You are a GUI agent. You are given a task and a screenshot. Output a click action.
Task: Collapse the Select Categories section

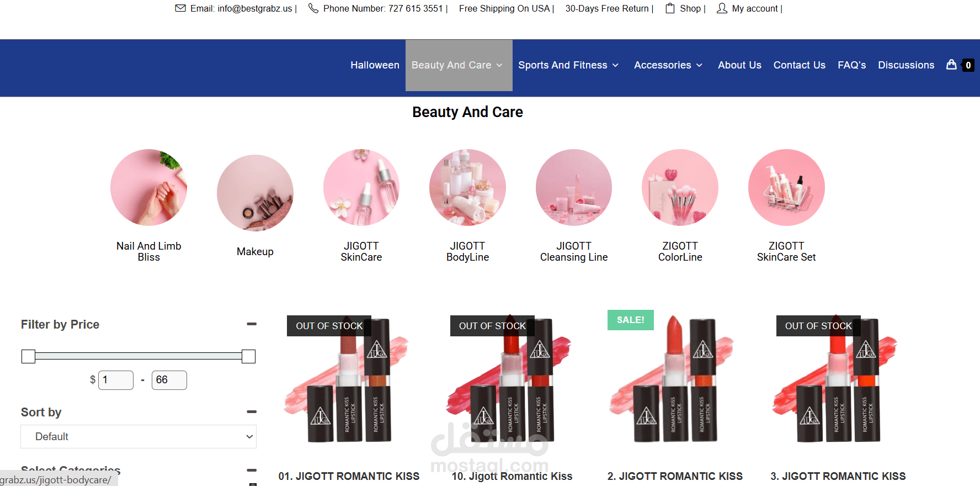(x=252, y=470)
